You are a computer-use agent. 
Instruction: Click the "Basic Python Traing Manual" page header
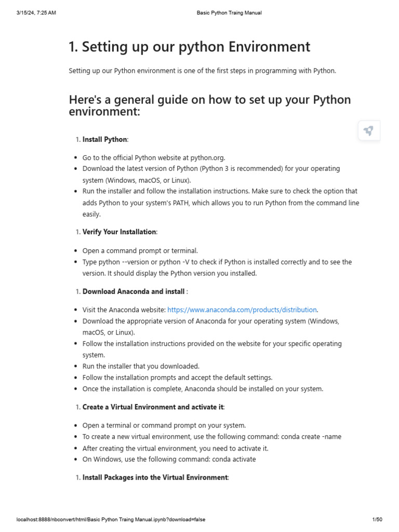click(x=229, y=12)
